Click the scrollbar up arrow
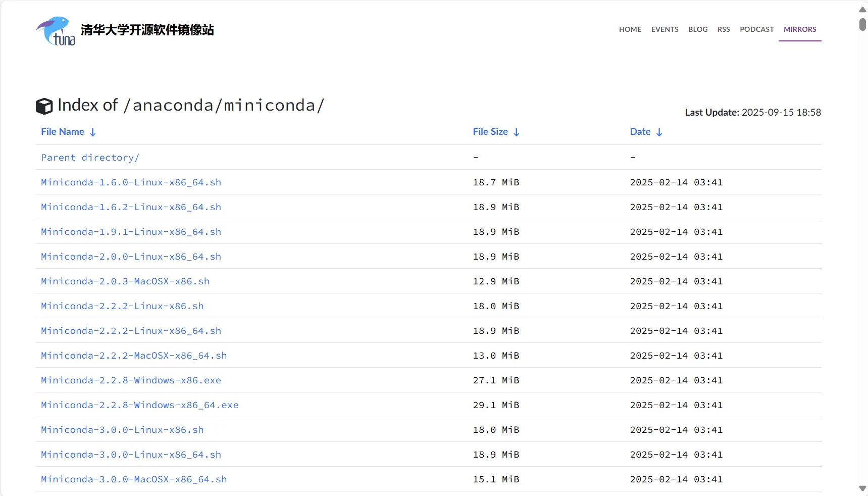 click(x=862, y=10)
